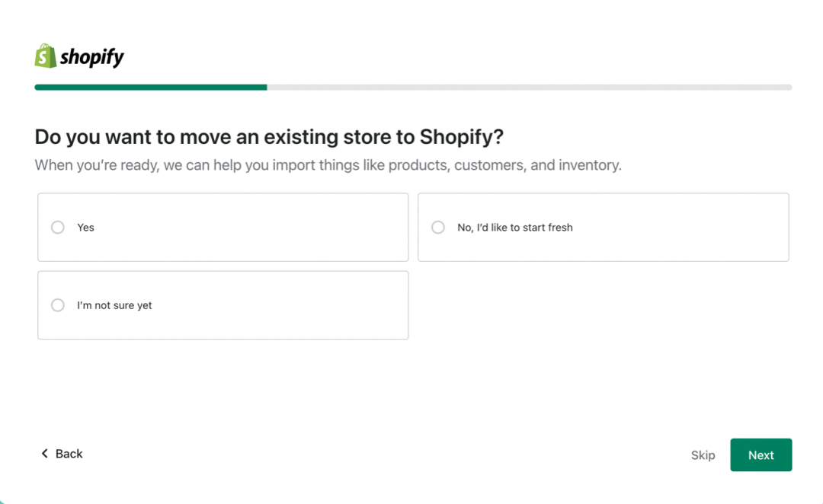Click the Shopify wordmark logo
This screenshot has height=504, width=823.
click(x=91, y=56)
